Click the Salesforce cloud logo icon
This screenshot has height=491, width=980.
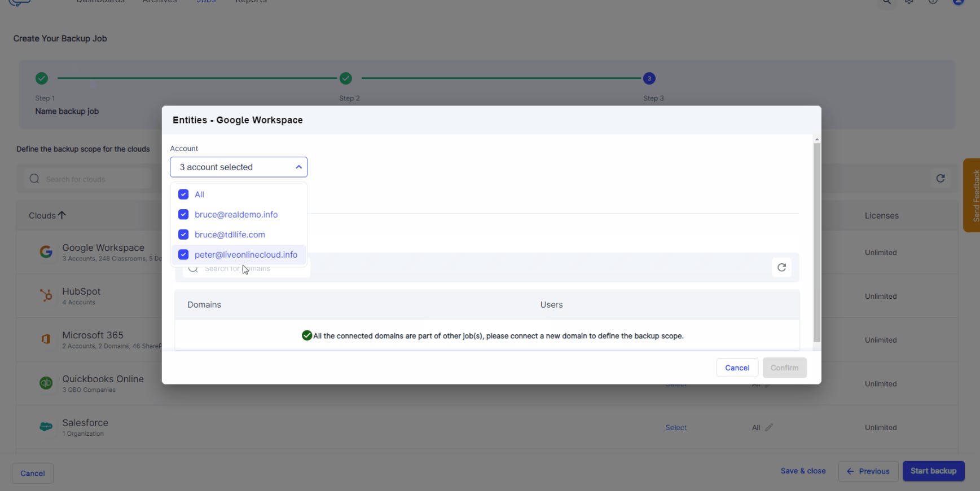46,427
